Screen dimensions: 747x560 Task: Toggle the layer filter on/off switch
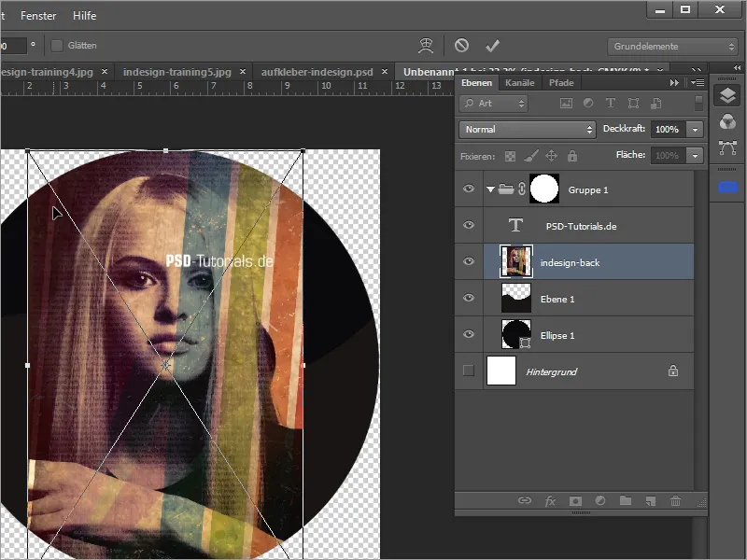tap(698, 103)
